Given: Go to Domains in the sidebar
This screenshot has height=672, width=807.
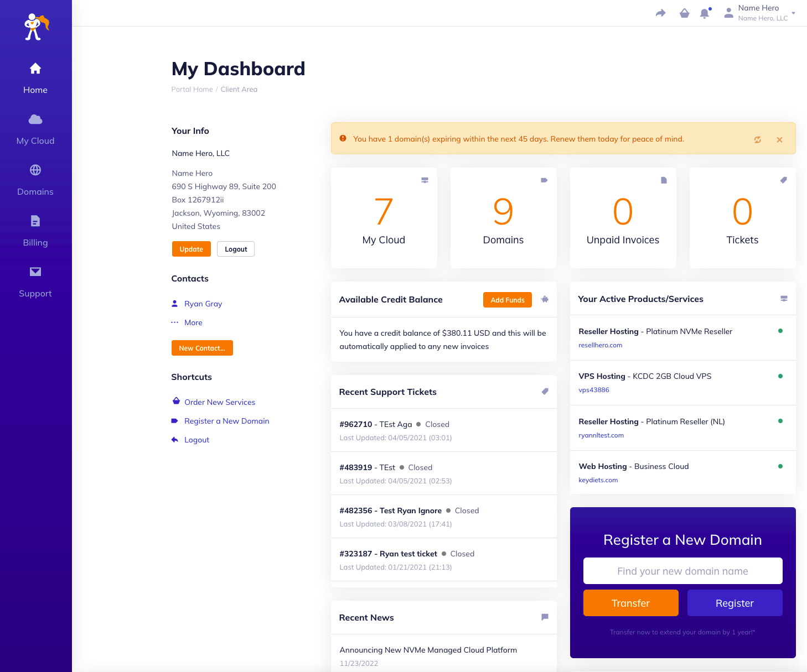Looking at the screenshot, I should click(x=35, y=180).
